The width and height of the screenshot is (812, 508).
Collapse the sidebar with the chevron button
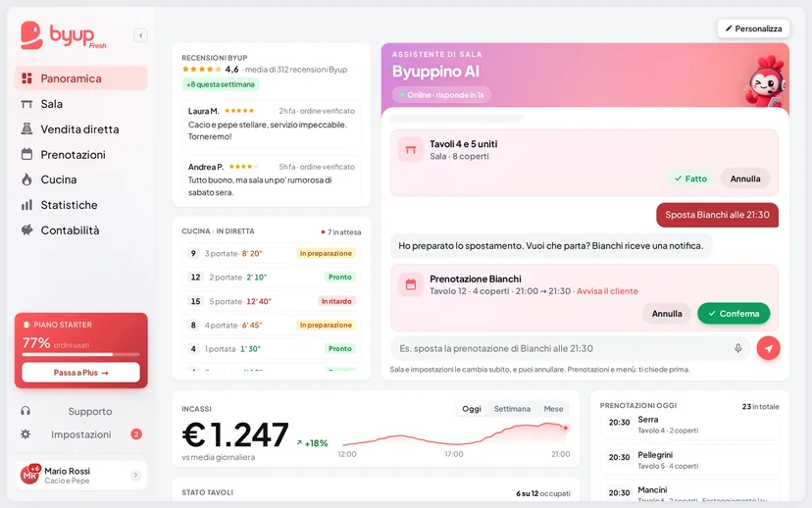pyautogui.click(x=140, y=35)
